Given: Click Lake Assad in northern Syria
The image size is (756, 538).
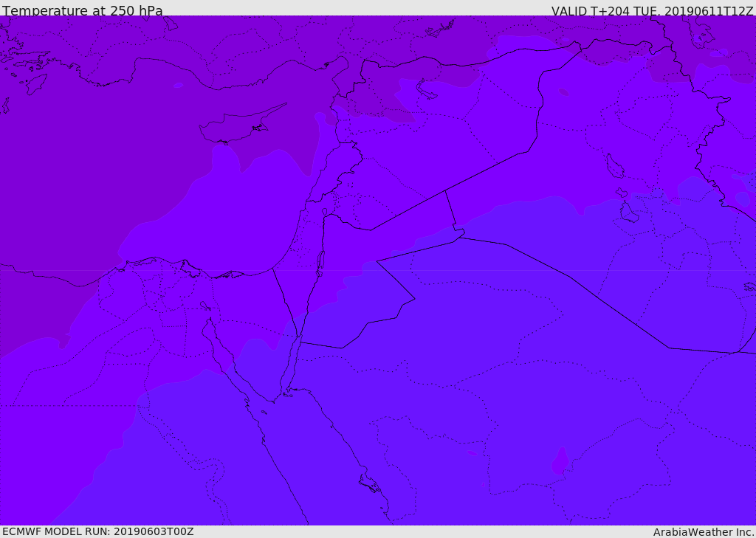Looking at the screenshot, I should click(427, 89).
